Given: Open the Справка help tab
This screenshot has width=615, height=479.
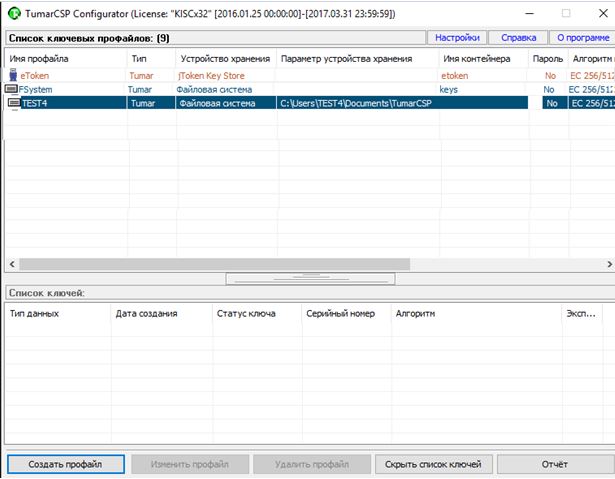Looking at the screenshot, I should pos(517,38).
